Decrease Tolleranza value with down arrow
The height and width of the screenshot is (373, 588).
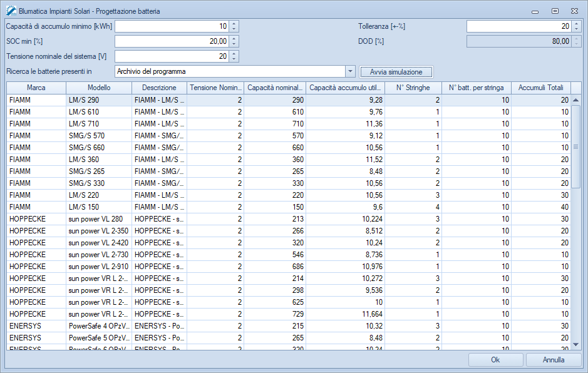coord(577,29)
